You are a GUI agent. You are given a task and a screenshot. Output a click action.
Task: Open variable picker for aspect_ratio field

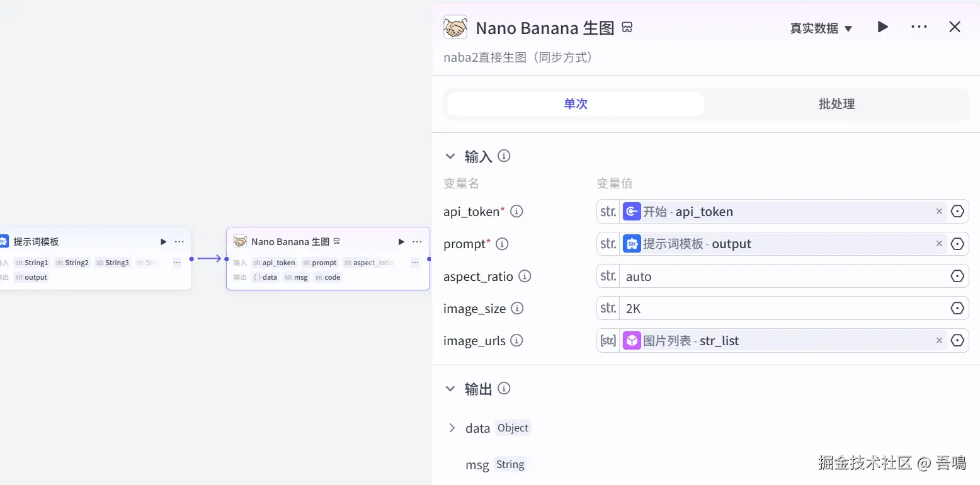957,277
